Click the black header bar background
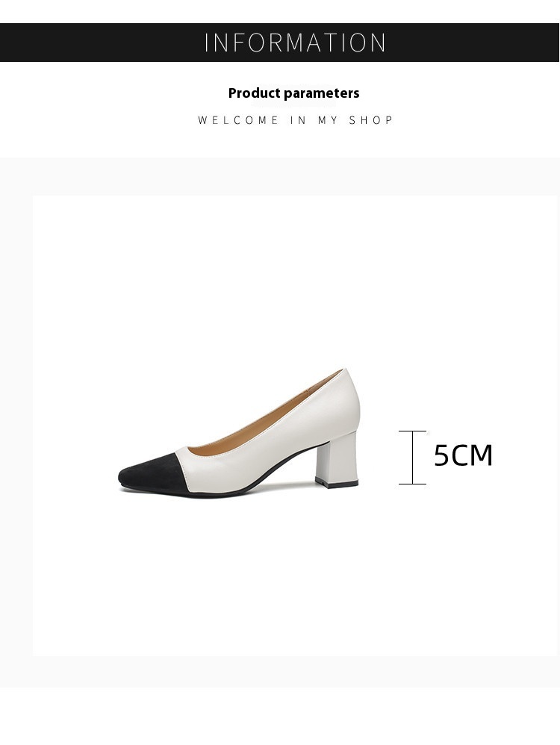 (95, 43)
